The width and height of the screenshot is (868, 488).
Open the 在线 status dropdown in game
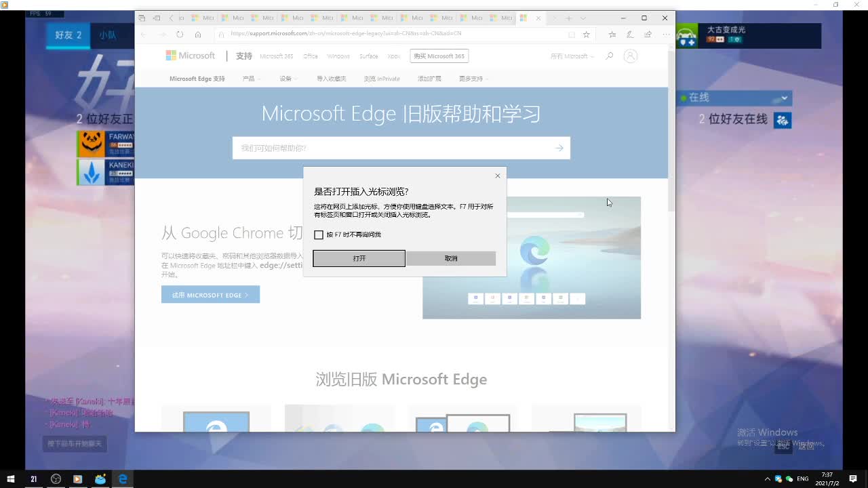point(735,98)
